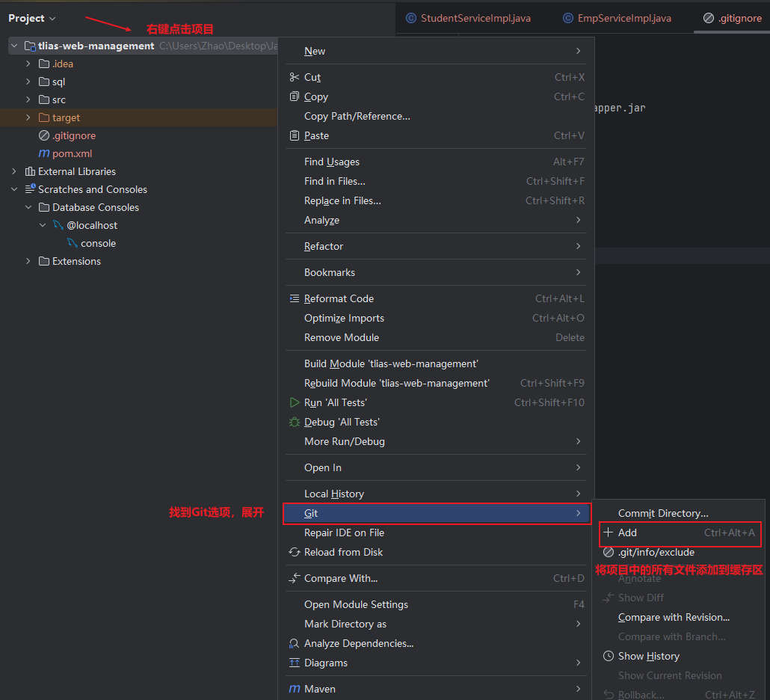Viewport: 770px width, 700px height.
Task: Expand the sql folder
Action: [28, 82]
